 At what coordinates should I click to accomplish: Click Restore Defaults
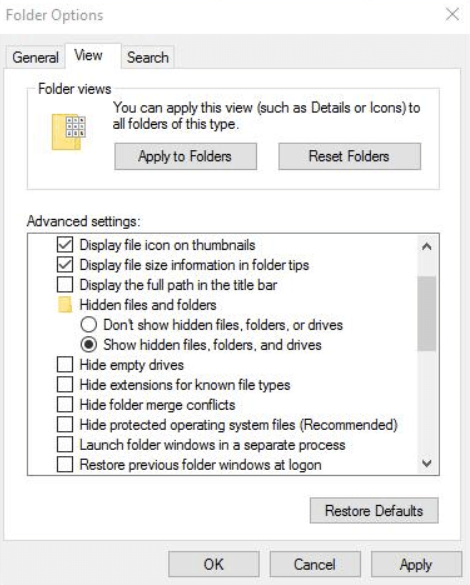click(x=374, y=511)
